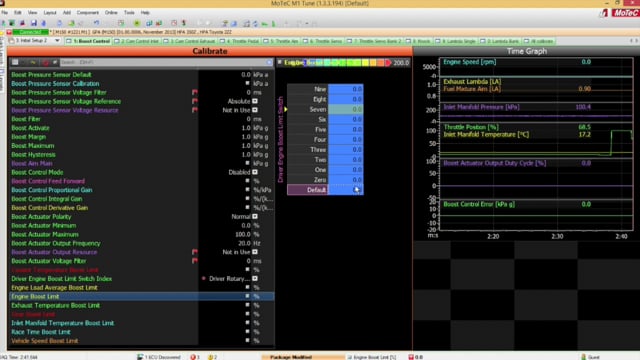Viewport: 640px width, 360px height.
Task: Toggle table marker for Boost Control Feed Forward
Action: point(247,181)
